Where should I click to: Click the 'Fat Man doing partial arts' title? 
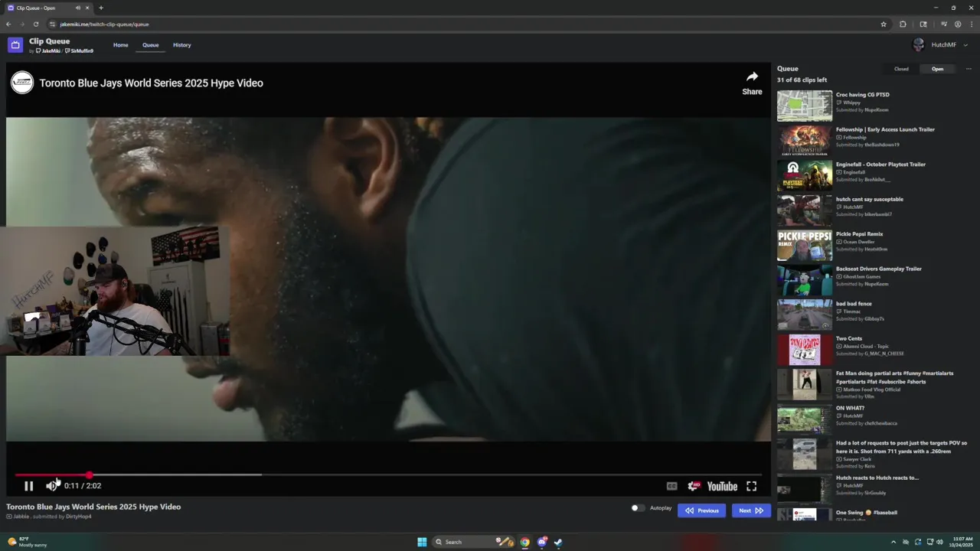click(894, 377)
